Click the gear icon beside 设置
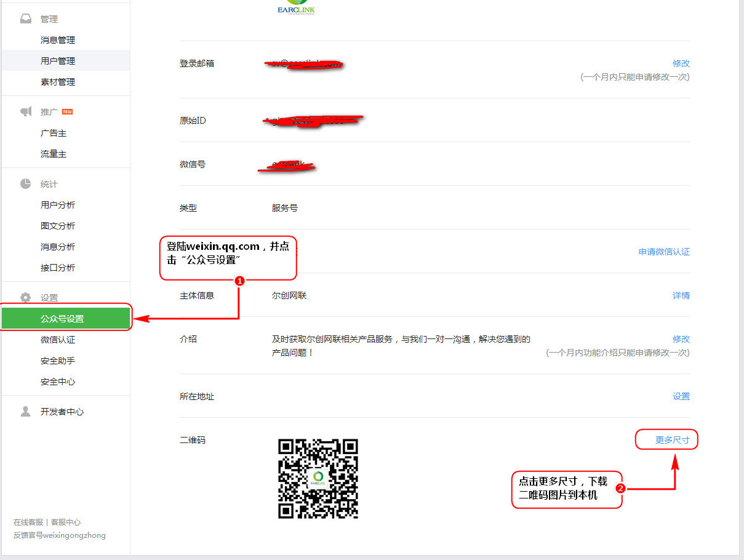 coord(25,298)
